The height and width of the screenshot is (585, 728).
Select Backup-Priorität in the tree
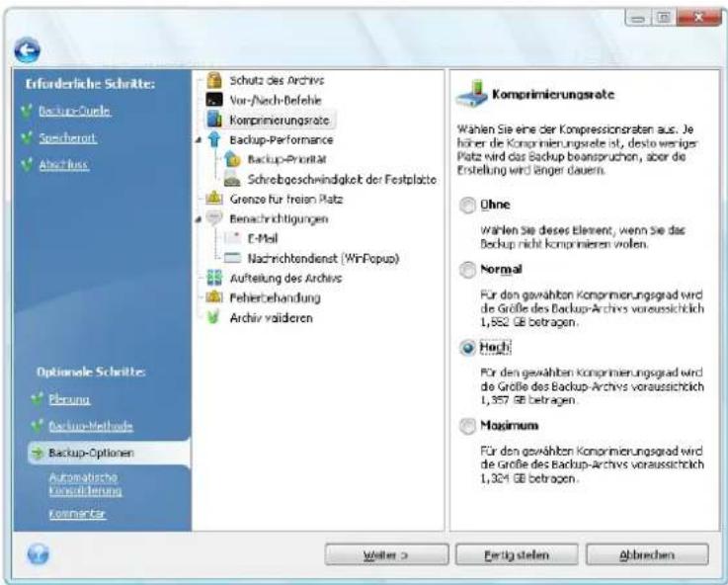(x=286, y=159)
